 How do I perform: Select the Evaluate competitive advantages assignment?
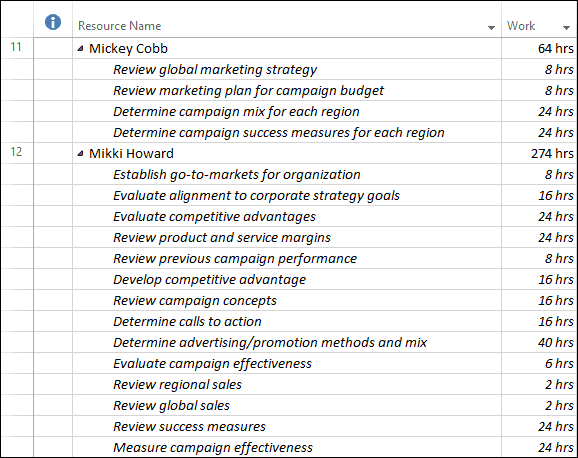(x=215, y=216)
